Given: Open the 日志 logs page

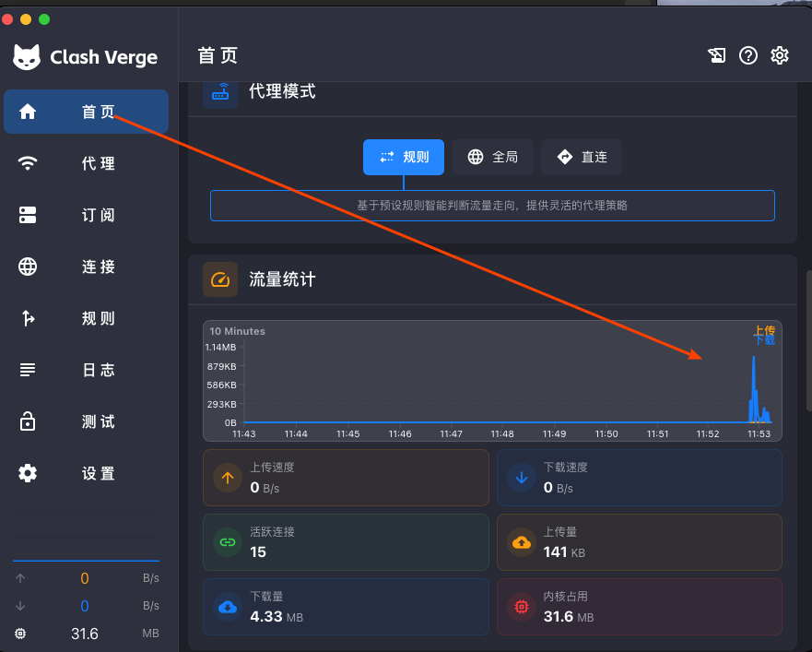Looking at the screenshot, I should [x=86, y=370].
